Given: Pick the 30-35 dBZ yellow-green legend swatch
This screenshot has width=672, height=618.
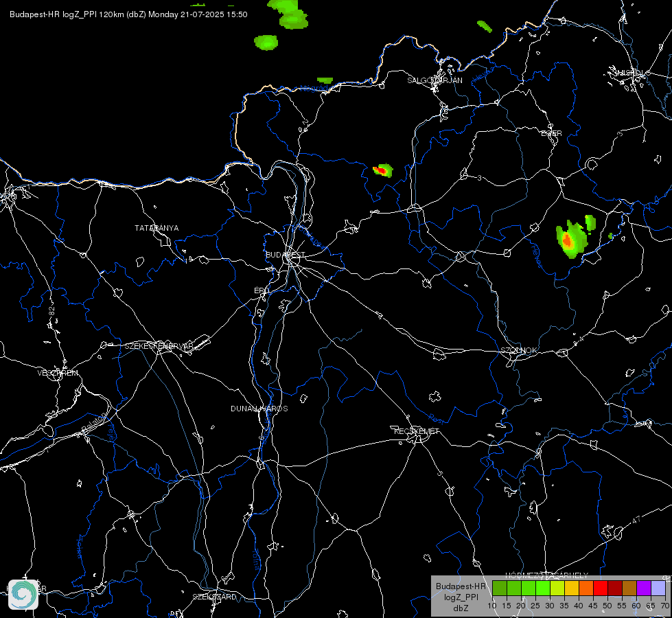Looking at the screenshot, I should (x=557, y=588).
